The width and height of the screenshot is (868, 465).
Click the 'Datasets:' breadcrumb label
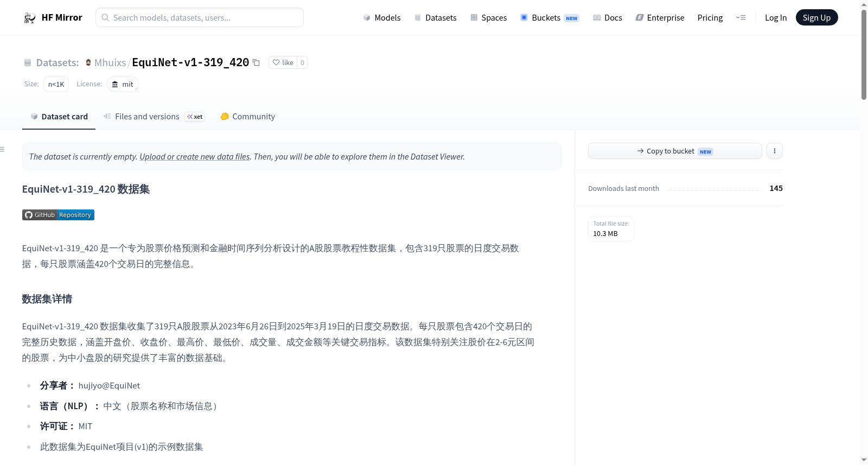pos(58,63)
